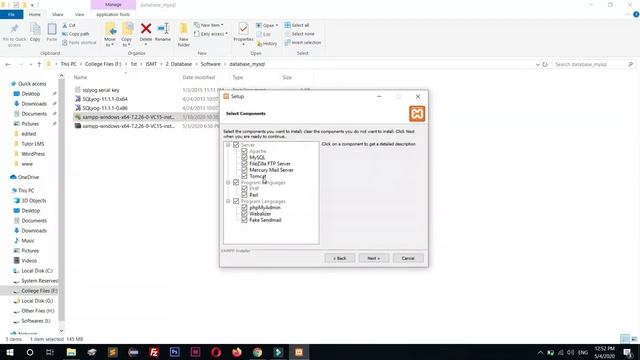Collapse the group containing Perl
The height and width of the screenshot is (360, 640).
coord(228,182)
